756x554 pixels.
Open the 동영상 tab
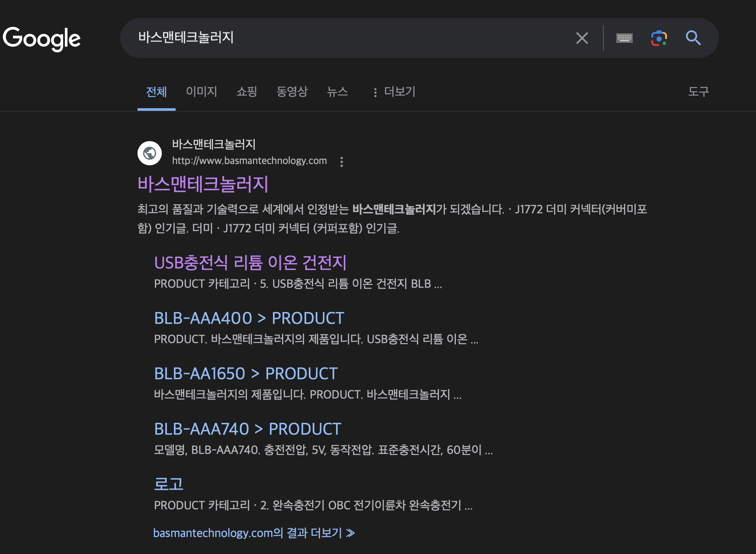(x=292, y=91)
